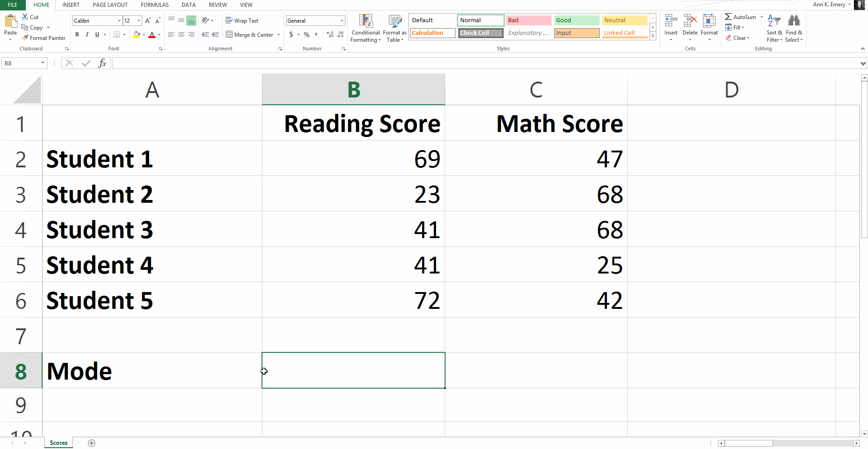The image size is (868, 449).
Task: Click the Increase Indent icon
Action: coord(215,34)
